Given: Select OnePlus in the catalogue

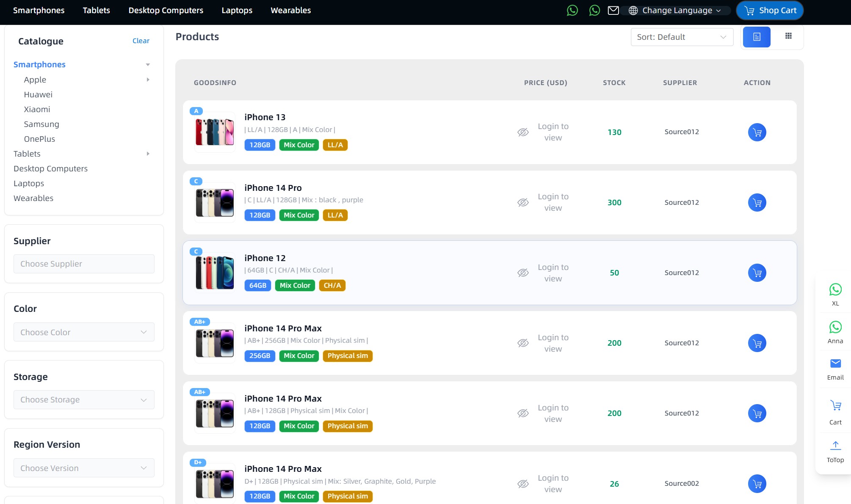Looking at the screenshot, I should [39, 139].
